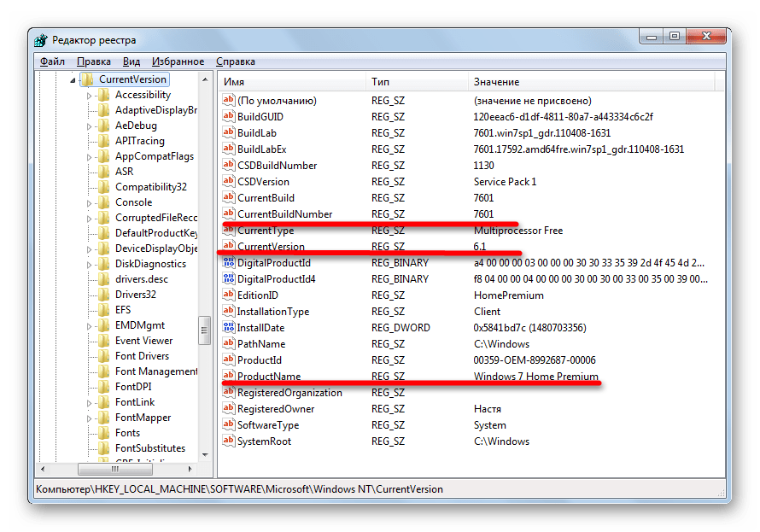Click the DigitalProductId4 binary value icon
760x532 pixels.
coord(228,278)
